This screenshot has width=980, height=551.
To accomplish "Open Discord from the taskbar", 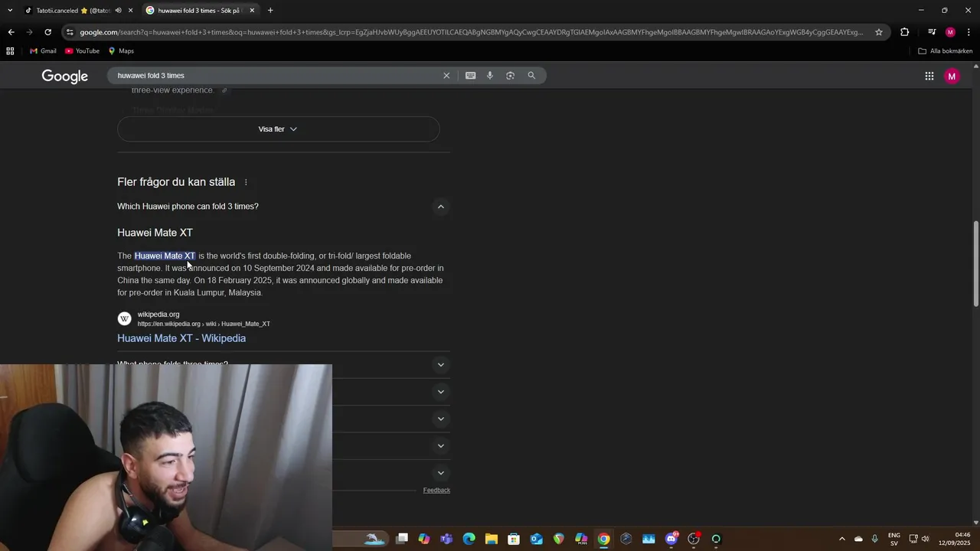I will coord(671,539).
